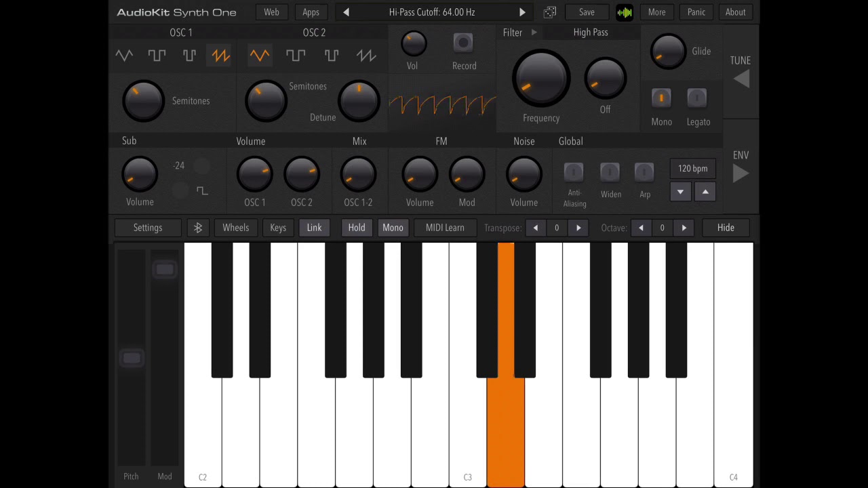The height and width of the screenshot is (488, 868).
Task: Toggle the Arp switch
Action: 644,171
